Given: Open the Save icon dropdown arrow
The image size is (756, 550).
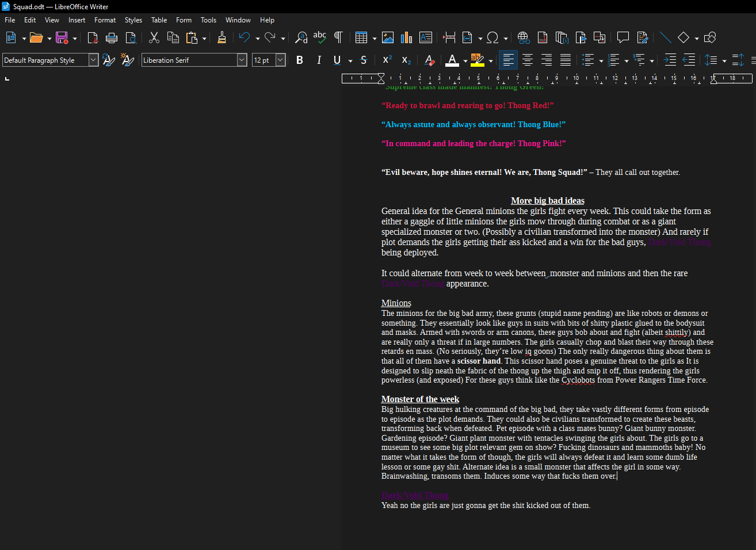Looking at the screenshot, I should 75,39.
